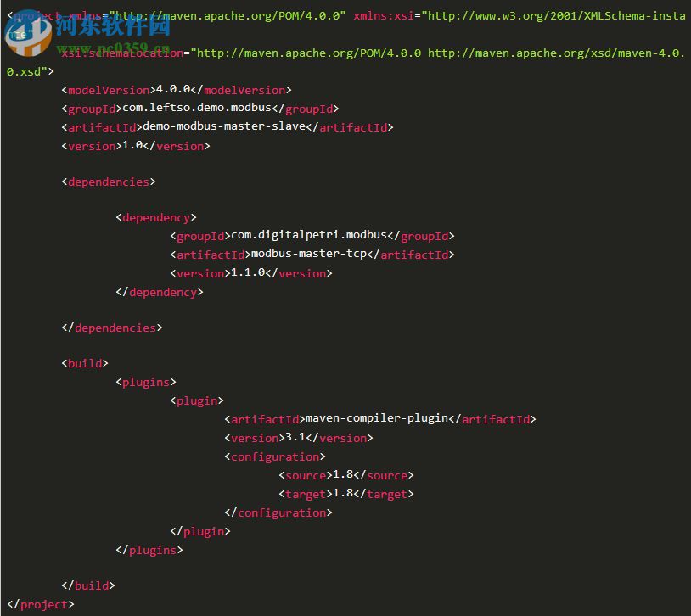Screen dimensions: 691x616
Task: Click the text modbus-master-tcp
Action: tap(309, 254)
